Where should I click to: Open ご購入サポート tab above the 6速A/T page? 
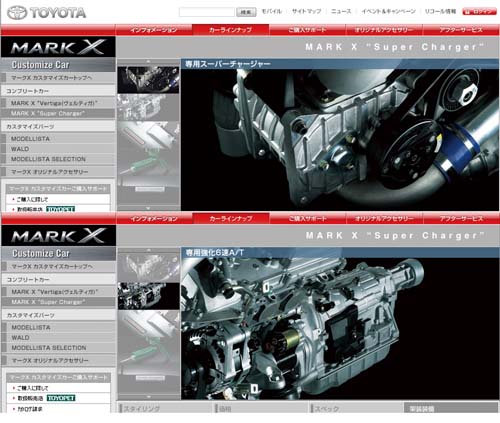click(x=307, y=219)
